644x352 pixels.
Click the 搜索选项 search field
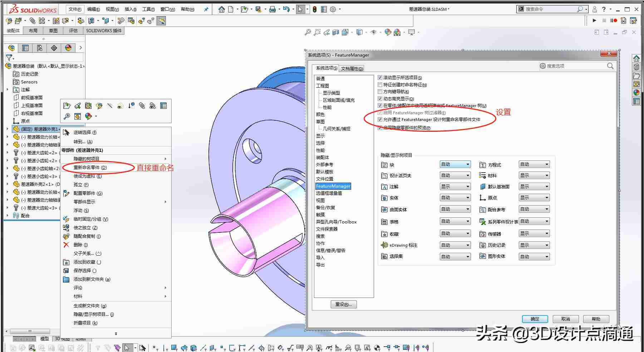pyautogui.click(x=576, y=66)
